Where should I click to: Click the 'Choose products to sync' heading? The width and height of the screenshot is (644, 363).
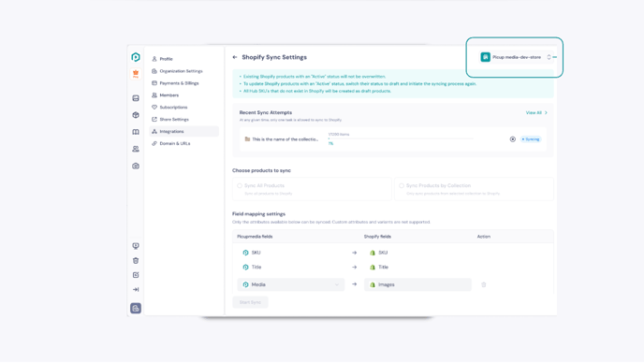click(262, 170)
